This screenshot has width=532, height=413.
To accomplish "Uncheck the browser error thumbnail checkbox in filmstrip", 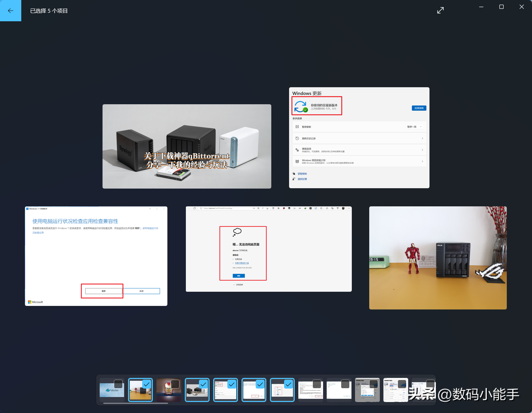I will [288, 384].
